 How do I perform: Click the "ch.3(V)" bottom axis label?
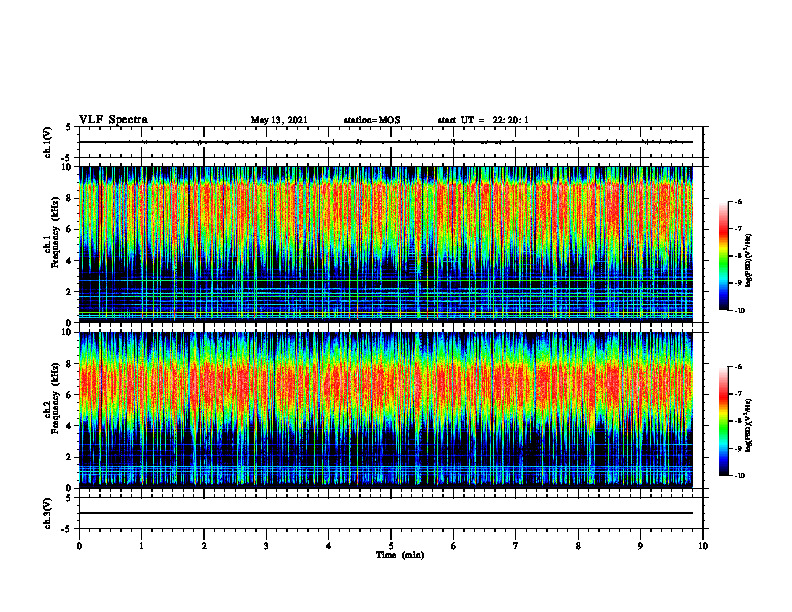coord(48,514)
